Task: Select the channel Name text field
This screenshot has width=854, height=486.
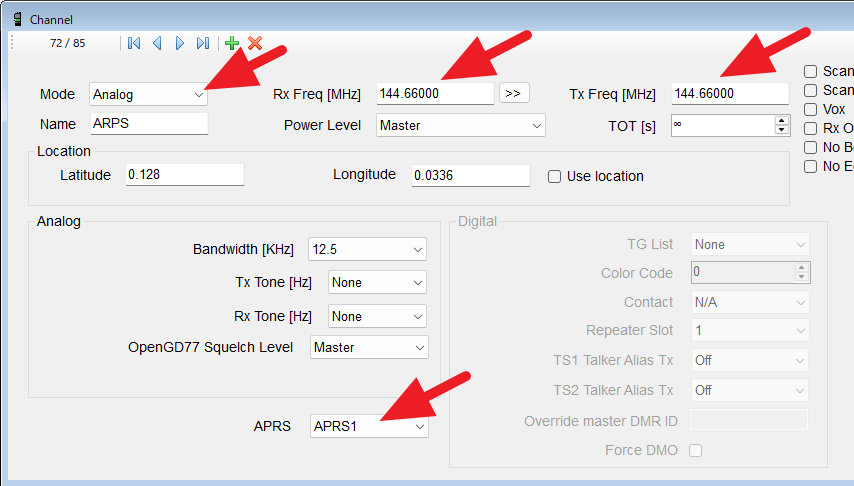Action: (148, 124)
